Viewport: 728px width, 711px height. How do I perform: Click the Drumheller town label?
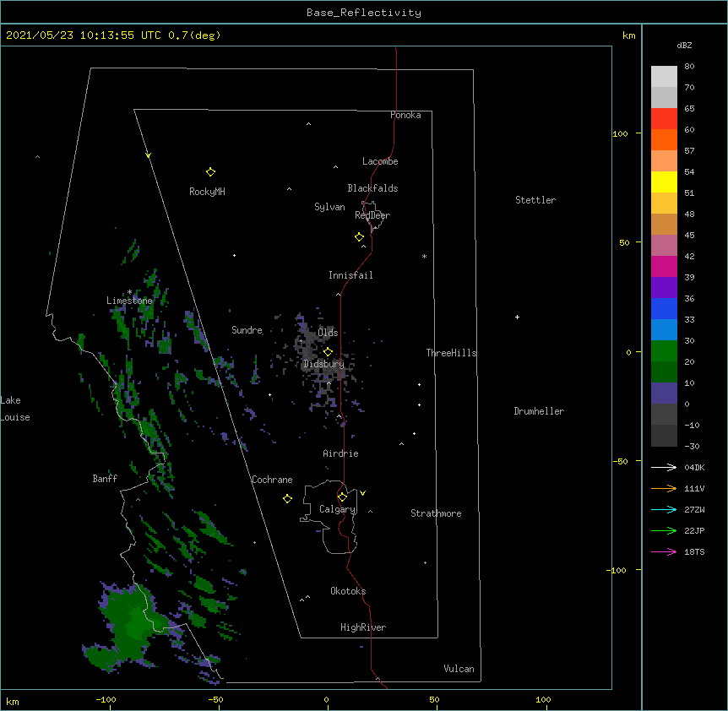(539, 411)
